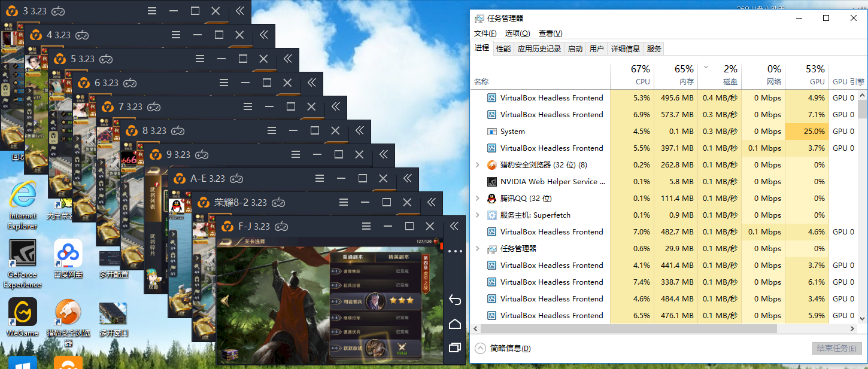Viewport: 868px width, 369px height.
Task: Open the hamburger menu of the F-J 3.23 window
Action: [x=367, y=226]
